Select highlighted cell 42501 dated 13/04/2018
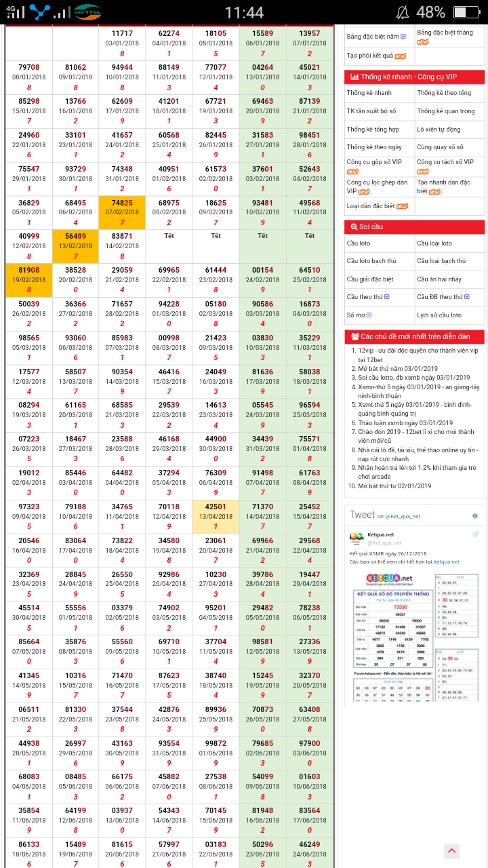 point(216,517)
